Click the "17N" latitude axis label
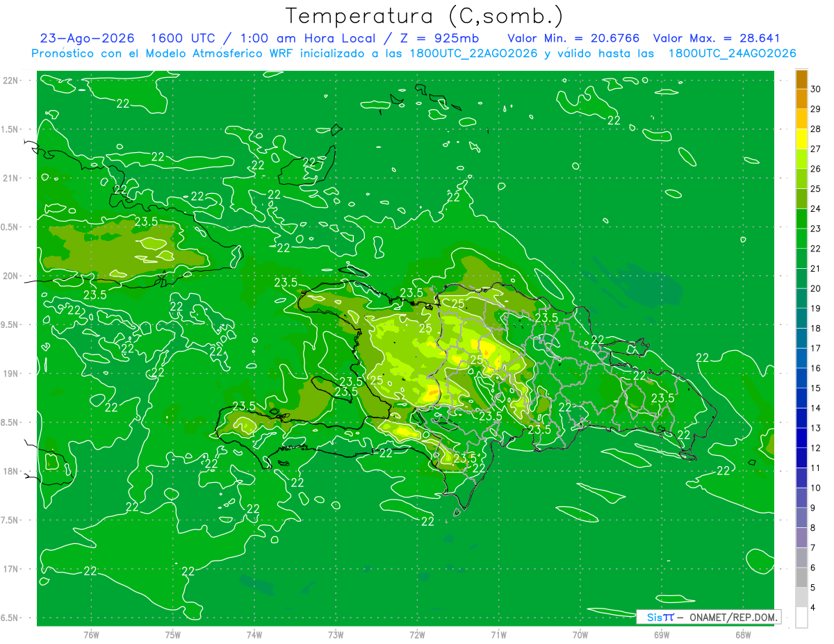Viewport: 834px width, 644px height. point(11,569)
